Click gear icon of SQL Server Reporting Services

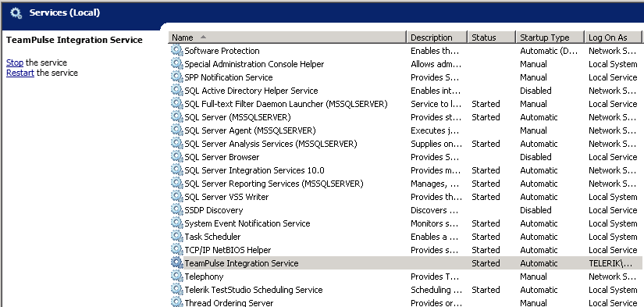(x=176, y=184)
